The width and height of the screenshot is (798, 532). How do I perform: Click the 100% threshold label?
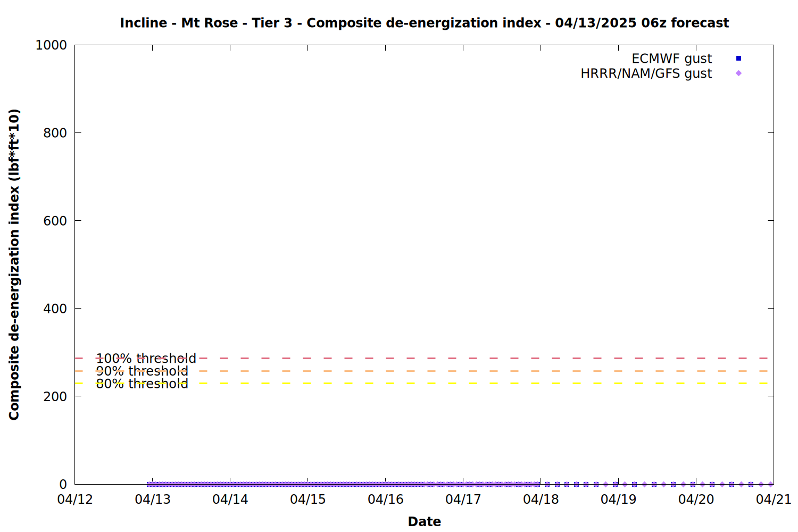click(146, 359)
